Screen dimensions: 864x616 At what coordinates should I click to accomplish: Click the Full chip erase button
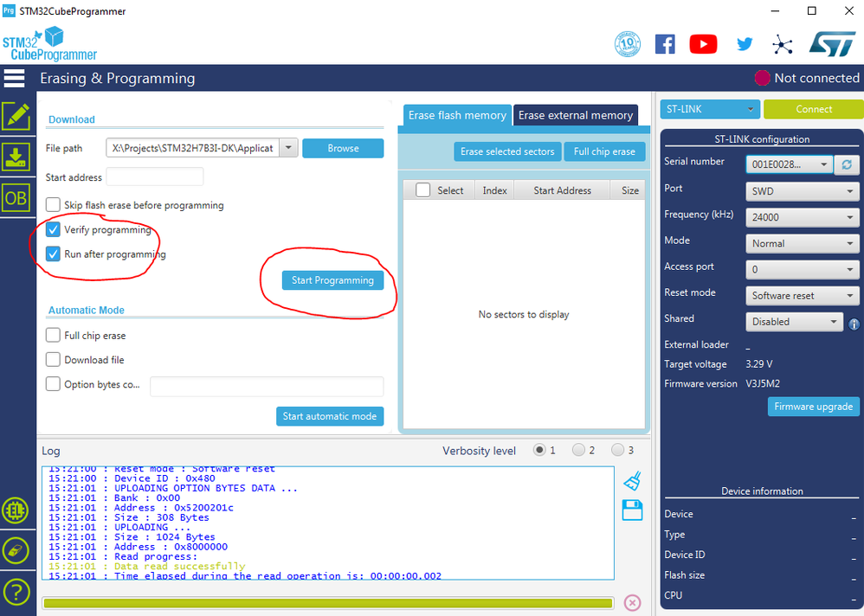click(x=604, y=151)
